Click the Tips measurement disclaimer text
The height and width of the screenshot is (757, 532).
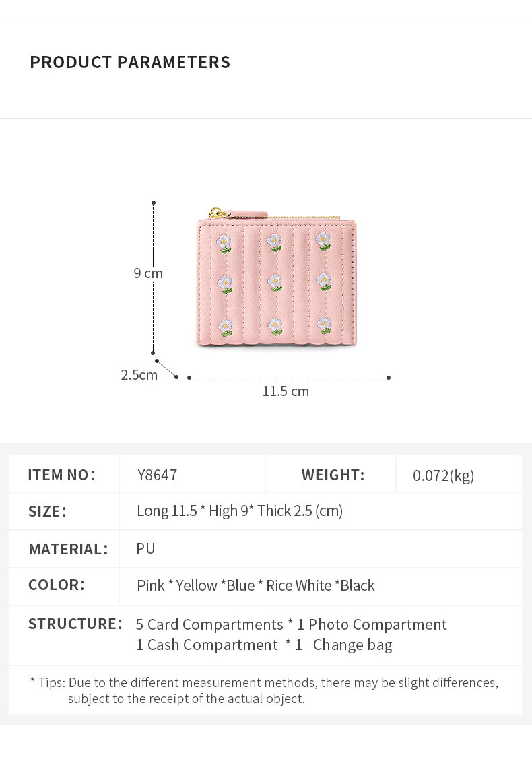(264, 690)
